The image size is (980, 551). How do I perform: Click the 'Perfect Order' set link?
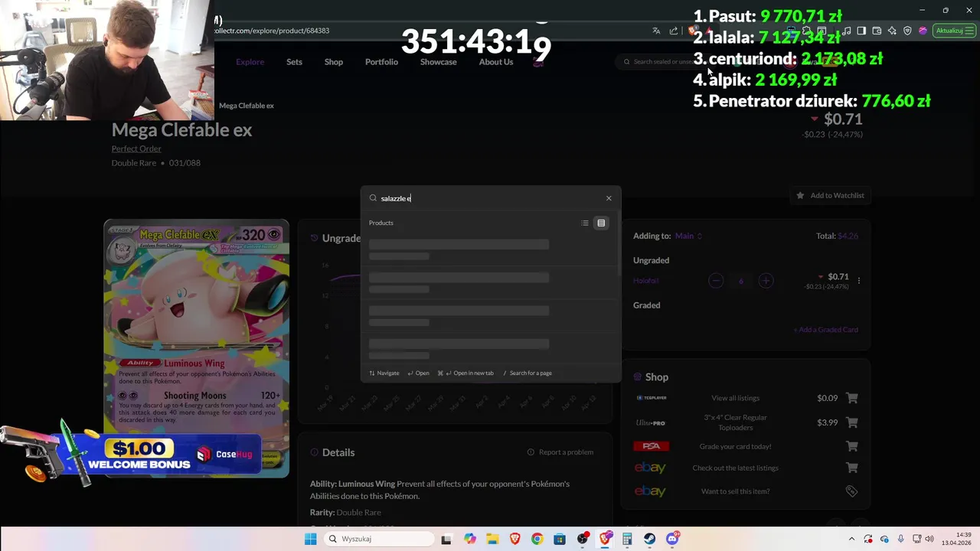(x=136, y=148)
